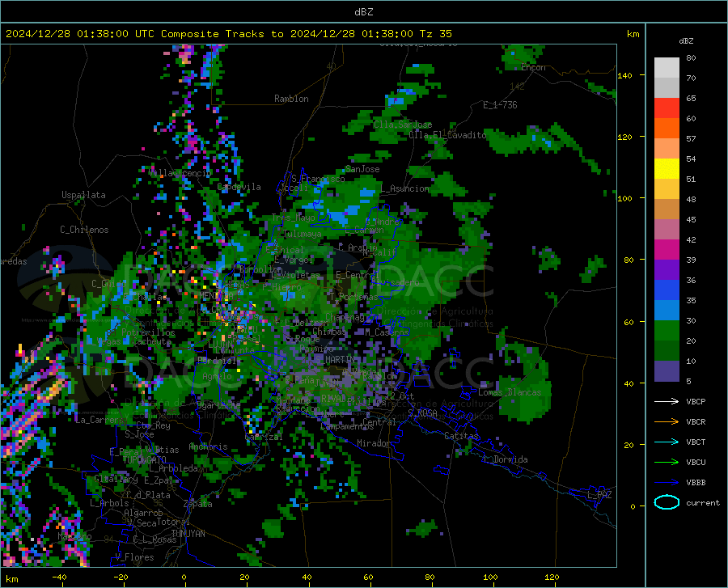Click the Composite Tracks timestamp header
Viewport: 728px width, 588px height.
coord(228,34)
